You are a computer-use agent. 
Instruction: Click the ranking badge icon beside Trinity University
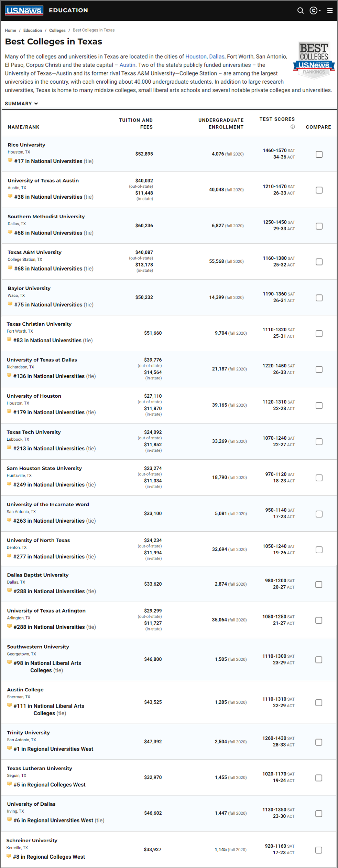pyautogui.click(x=10, y=748)
